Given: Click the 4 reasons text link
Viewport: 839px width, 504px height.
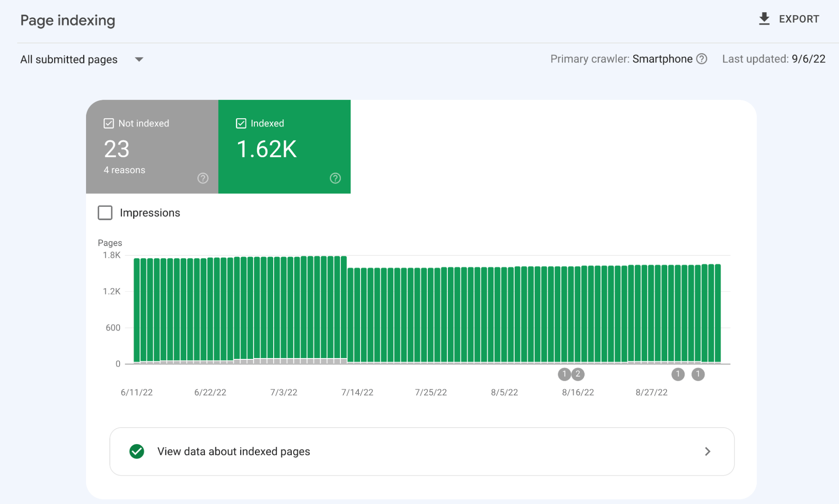Looking at the screenshot, I should point(124,170).
